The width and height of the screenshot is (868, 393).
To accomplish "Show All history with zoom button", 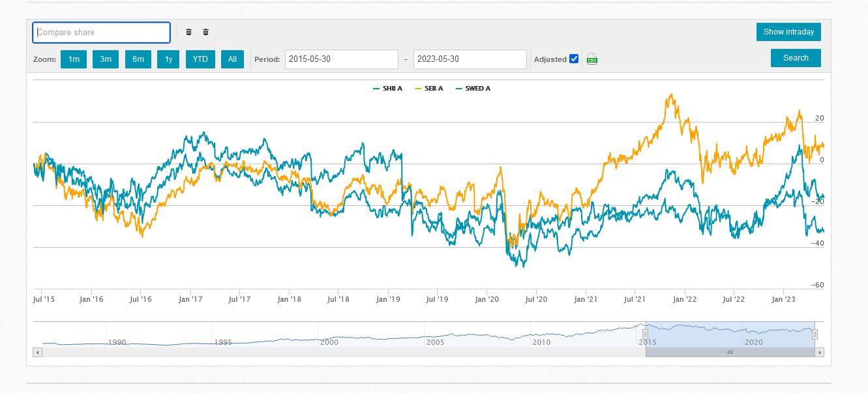I will pos(232,59).
